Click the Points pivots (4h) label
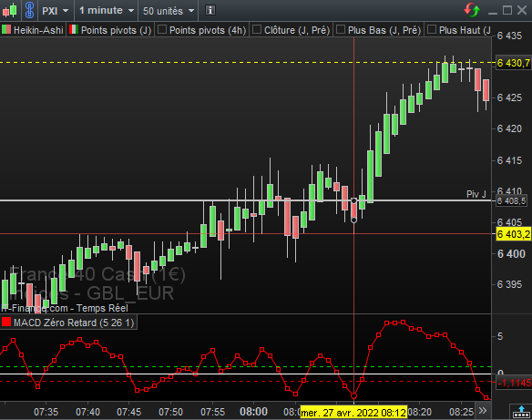This screenshot has width=532, height=420. [208, 30]
